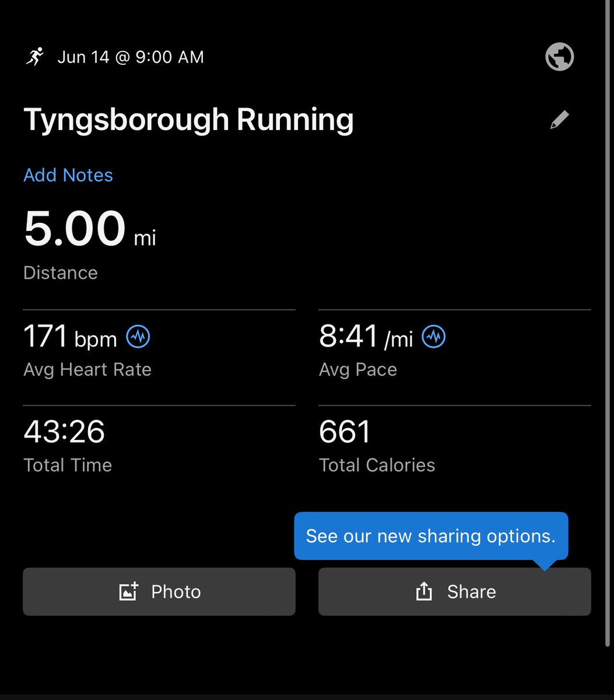Viewport: 614px width, 700px height.
Task: Tap the Jun 14 @ 9:00 AM date
Action: pos(131,57)
